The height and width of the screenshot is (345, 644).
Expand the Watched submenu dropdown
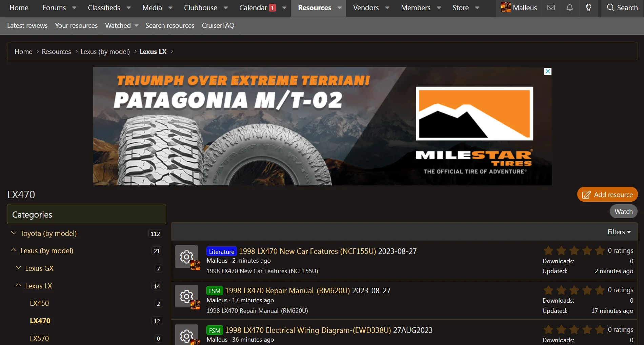(x=137, y=26)
